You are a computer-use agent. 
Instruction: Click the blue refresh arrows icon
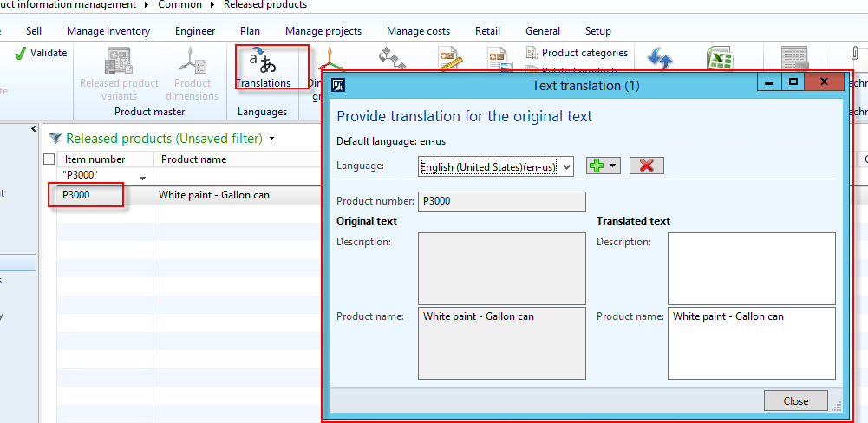click(661, 61)
